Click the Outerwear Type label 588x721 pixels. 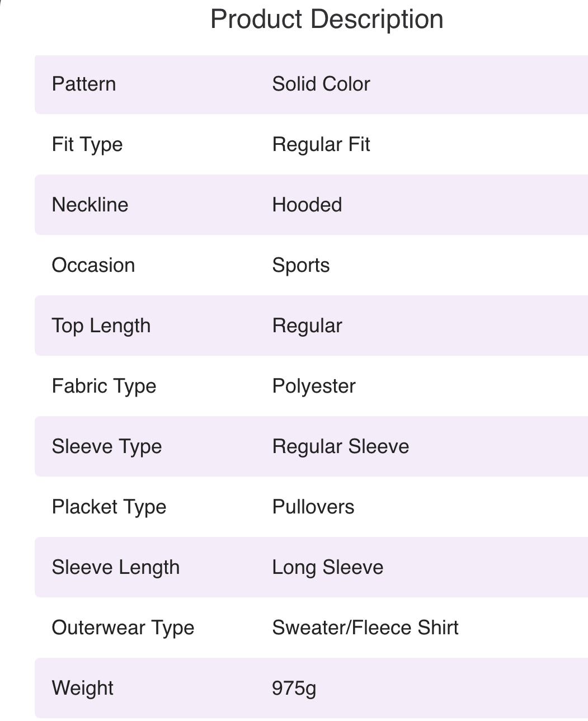click(123, 628)
